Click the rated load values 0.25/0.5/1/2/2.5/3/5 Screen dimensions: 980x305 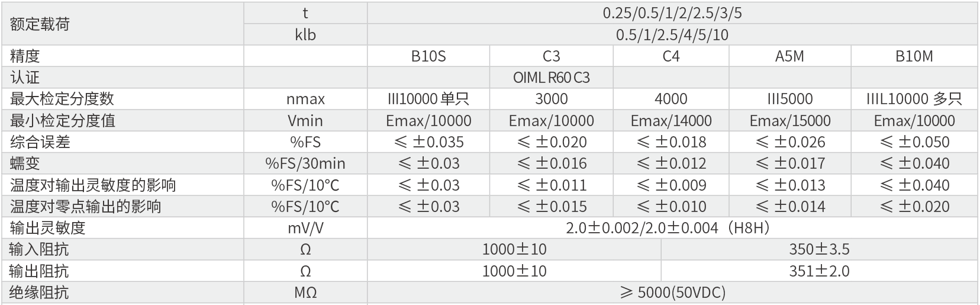(x=672, y=13)
